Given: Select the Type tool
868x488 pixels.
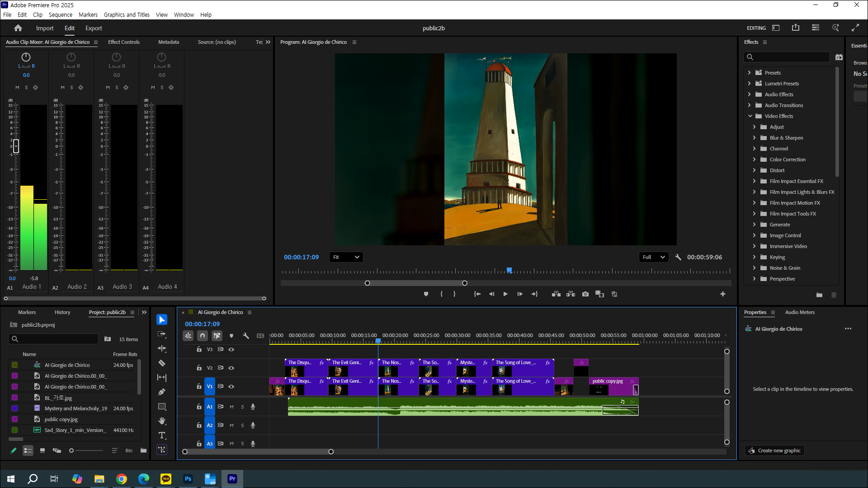Looking at the screenshot, I should [x=162, y=435].
